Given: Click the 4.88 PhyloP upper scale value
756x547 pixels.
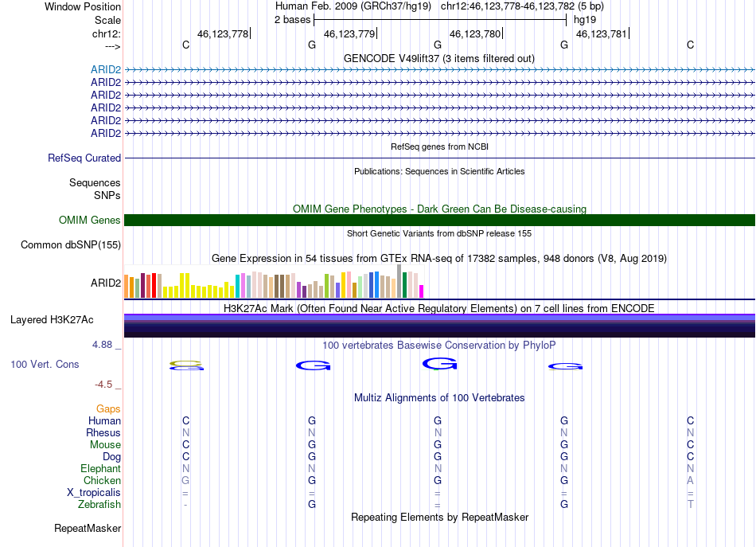Looking at the screenshot, I should 102,345.
